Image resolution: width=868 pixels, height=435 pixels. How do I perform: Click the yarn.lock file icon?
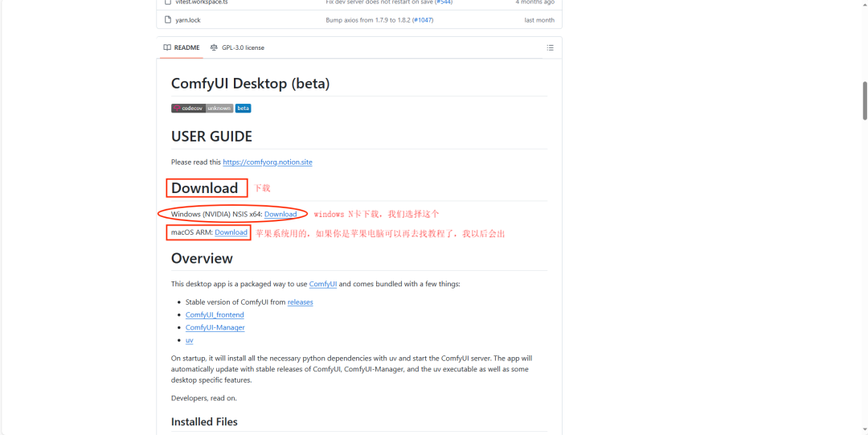[x=168, y=20]
